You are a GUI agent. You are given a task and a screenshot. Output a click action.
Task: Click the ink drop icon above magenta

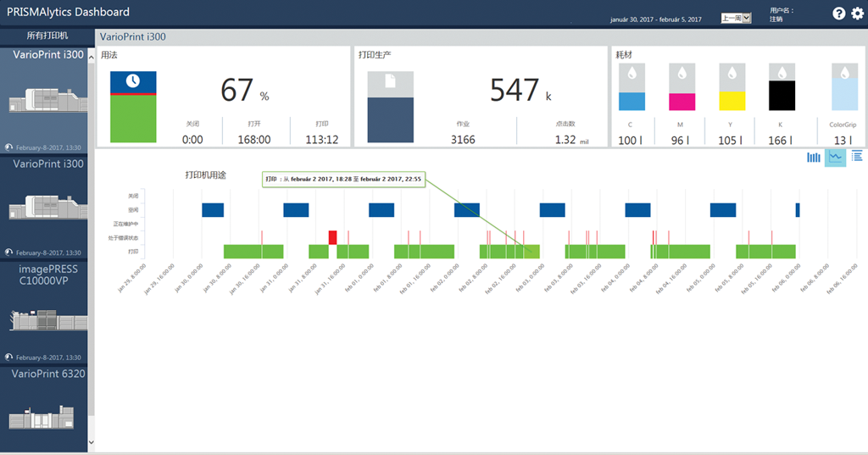click(682, 73)
